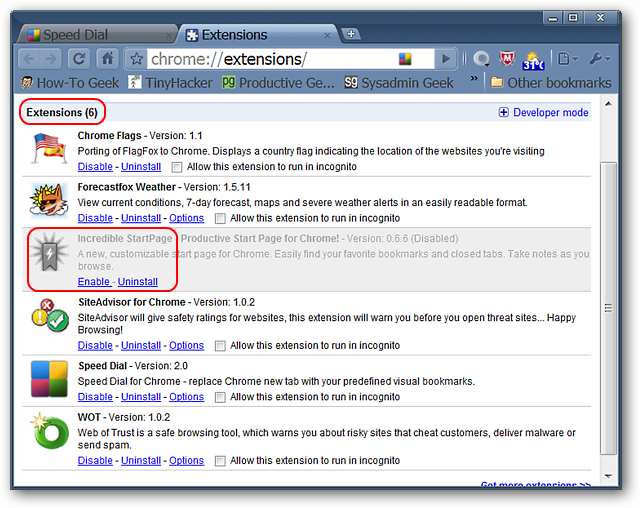
Task: Close the Extensions tab
Action: coord(327,35)
